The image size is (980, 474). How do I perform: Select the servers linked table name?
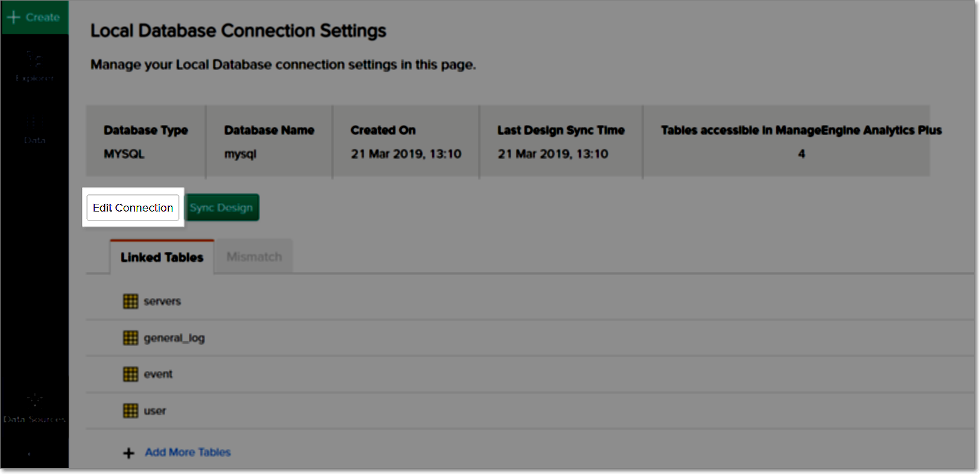[x=162, y=302]
